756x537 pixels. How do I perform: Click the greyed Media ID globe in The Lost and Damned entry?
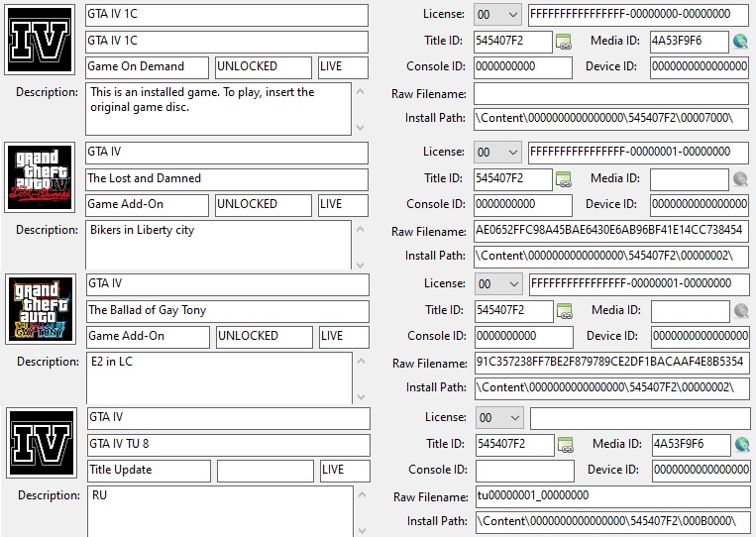[x=740, y=179]
